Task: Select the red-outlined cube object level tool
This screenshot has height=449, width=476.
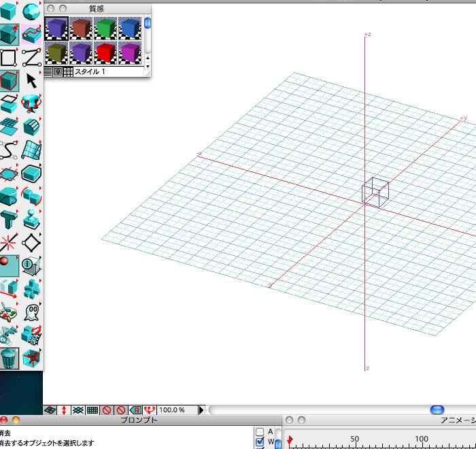Action: tap(9, 81)
